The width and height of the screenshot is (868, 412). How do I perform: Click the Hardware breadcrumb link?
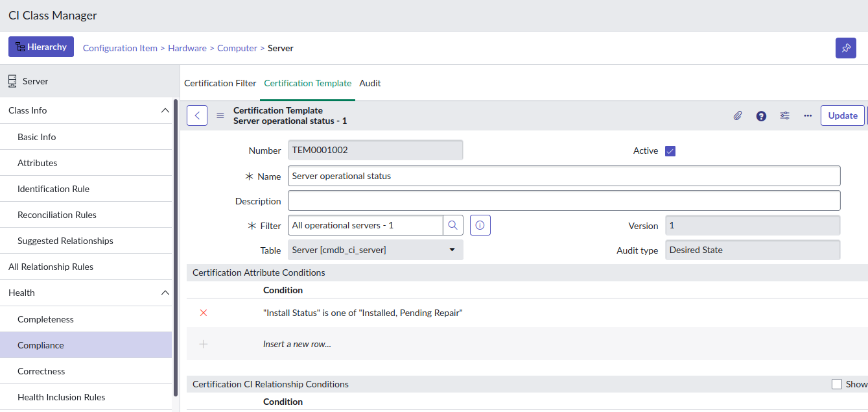(187, 48)
